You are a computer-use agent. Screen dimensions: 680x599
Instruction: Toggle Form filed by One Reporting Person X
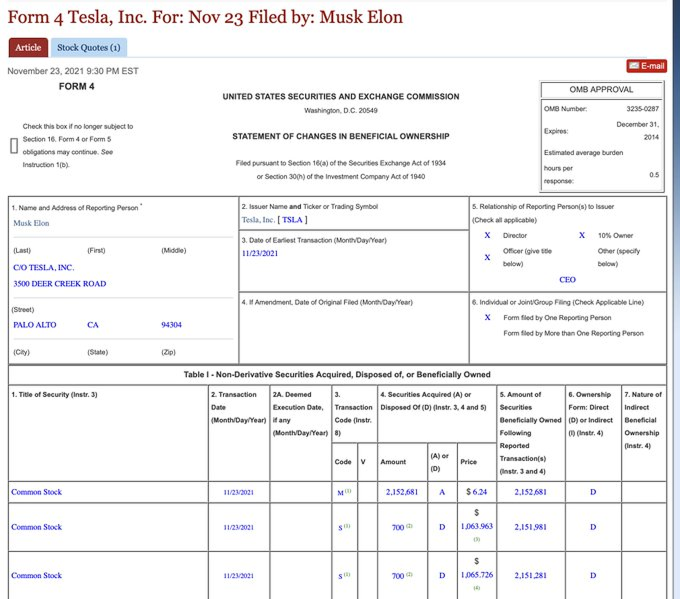pyautogui.click(x=487, y=318)
